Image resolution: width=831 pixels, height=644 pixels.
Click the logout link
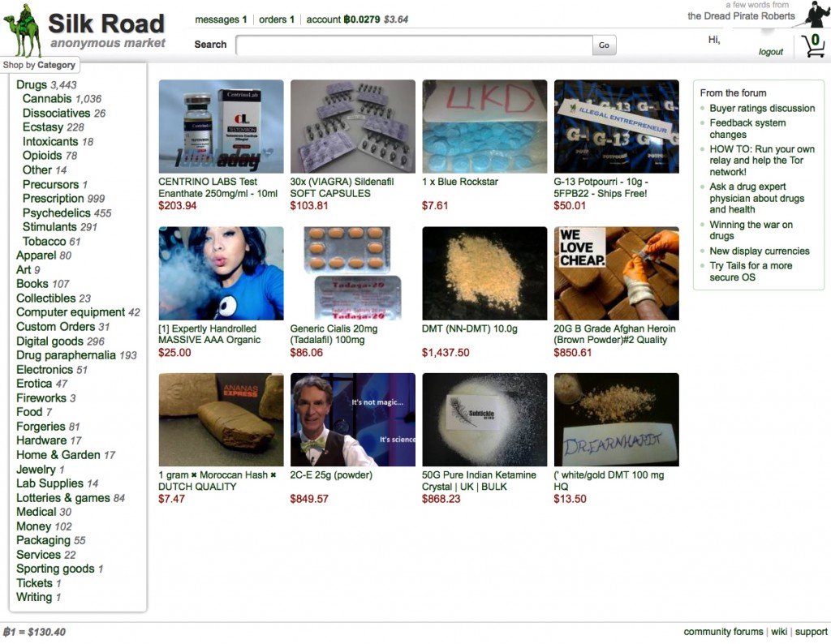click(770, 52)
